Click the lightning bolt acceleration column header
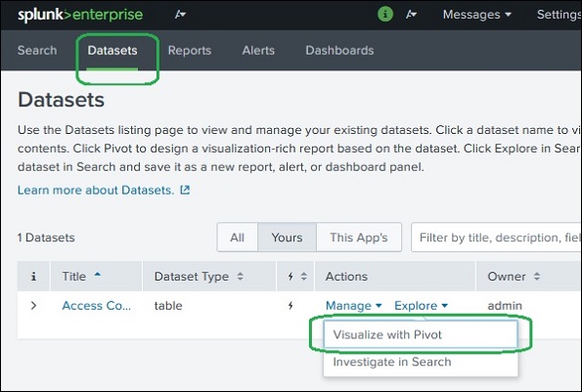Screen dimensions: 582x392 (x=291, y=277)
